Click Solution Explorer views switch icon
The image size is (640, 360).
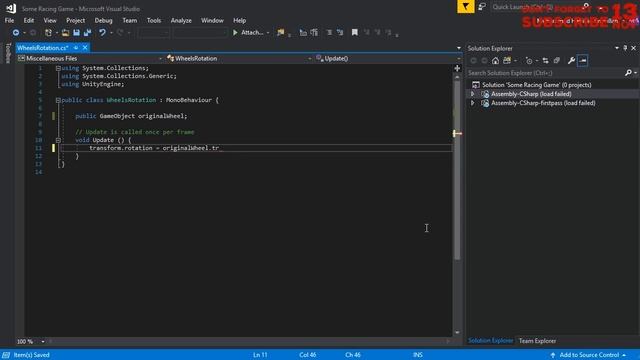point(507,61)
